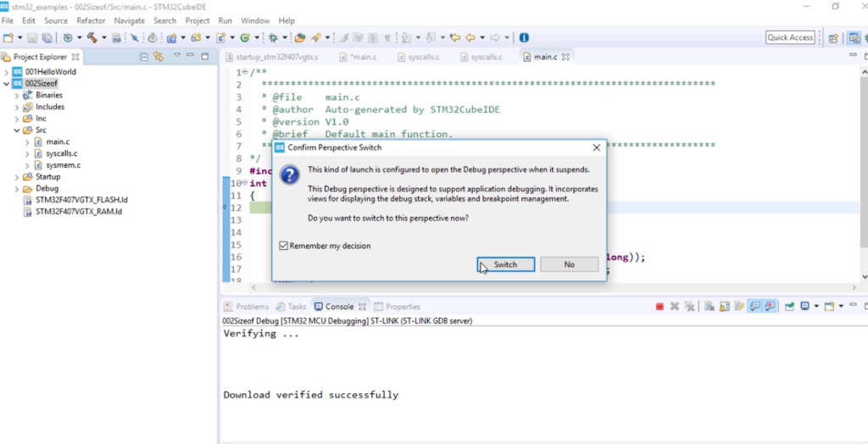Open the Refactor menu
This screenshot has height=444, width=868.
91,20
